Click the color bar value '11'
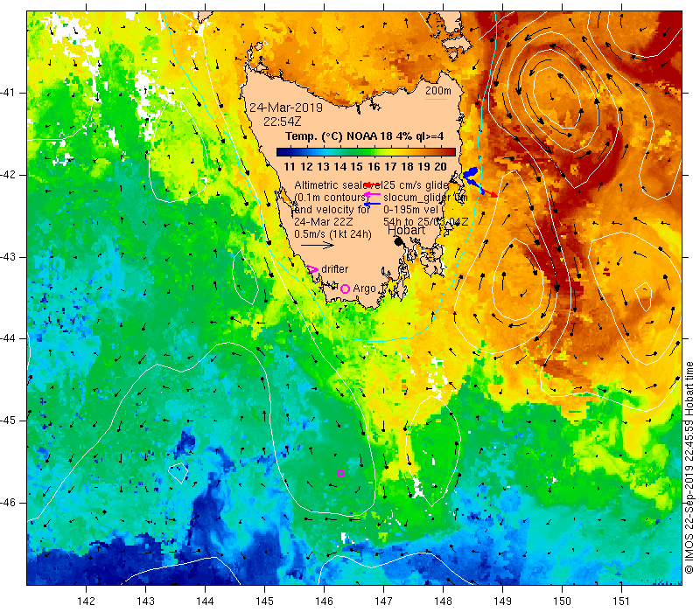This screenshot has height=612, width=700. tap(290, 167)
